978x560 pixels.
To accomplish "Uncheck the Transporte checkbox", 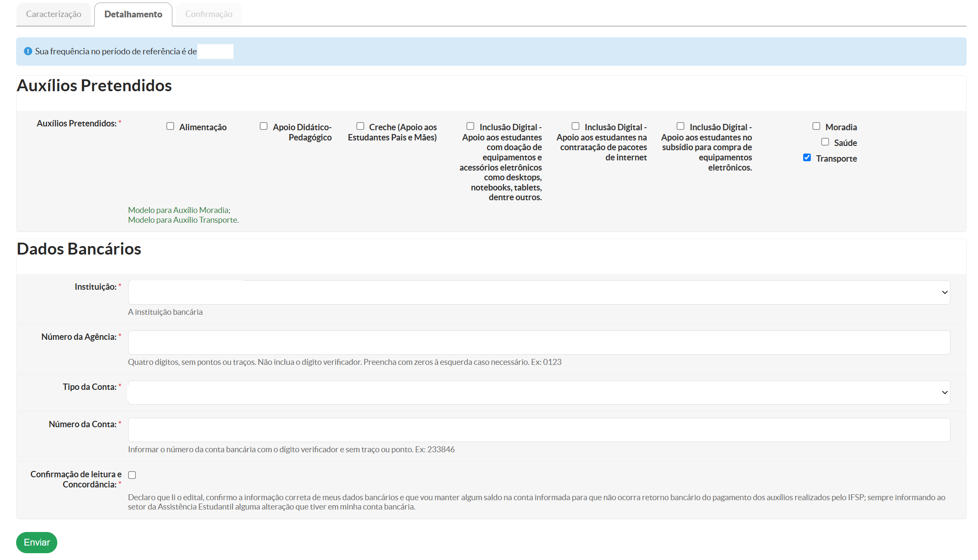I will pyautogui.click(x=807, y=157).
